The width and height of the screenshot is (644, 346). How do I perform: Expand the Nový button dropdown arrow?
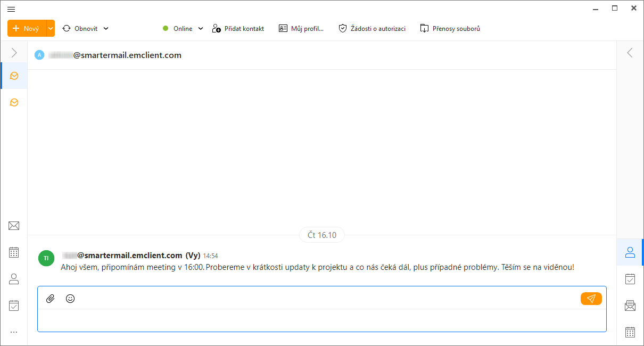[x=51, y=28]
